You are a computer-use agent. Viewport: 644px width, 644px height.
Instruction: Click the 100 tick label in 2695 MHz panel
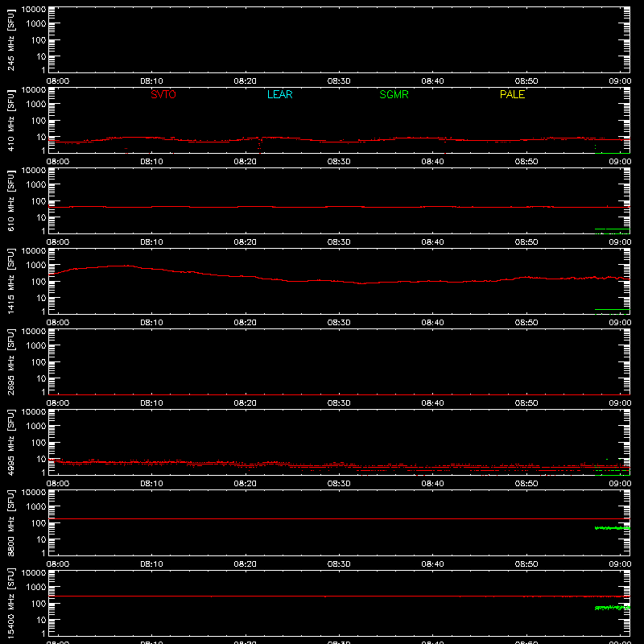[39, 362]
